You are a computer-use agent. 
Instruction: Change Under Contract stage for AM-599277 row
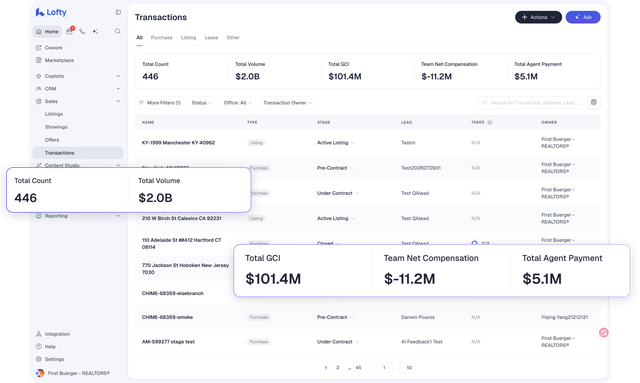click(x=338, y=342)
